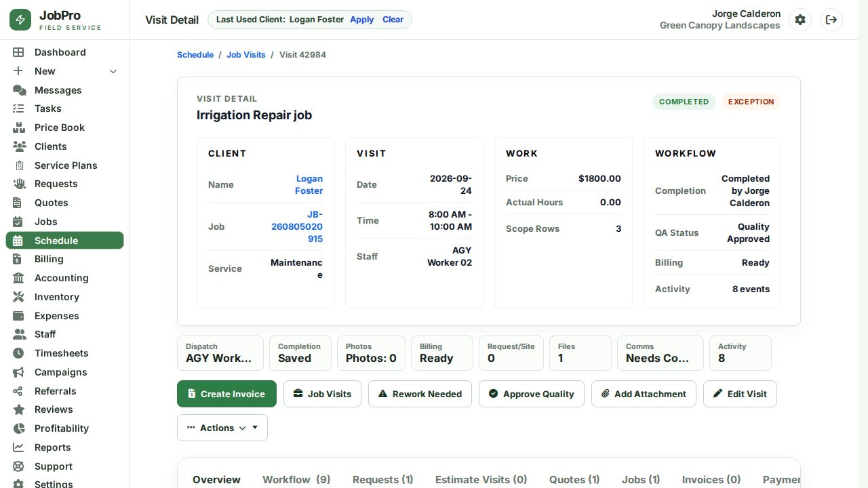The width and height of the screenshot is (868, 488).
Task: Open Profitability pie chart icon
Action: coord(18,428)
